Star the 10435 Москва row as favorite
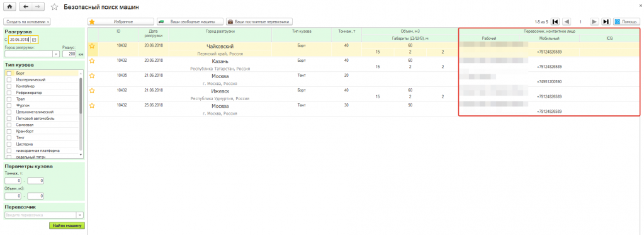Screen dimensions: 644x235 93,76
